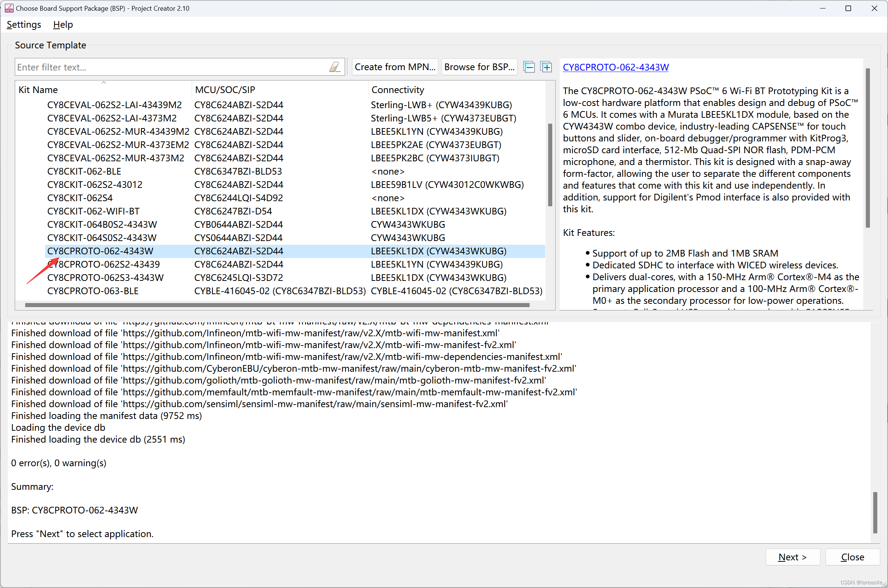Click Create from MPN button

click(x=395, y=67)
